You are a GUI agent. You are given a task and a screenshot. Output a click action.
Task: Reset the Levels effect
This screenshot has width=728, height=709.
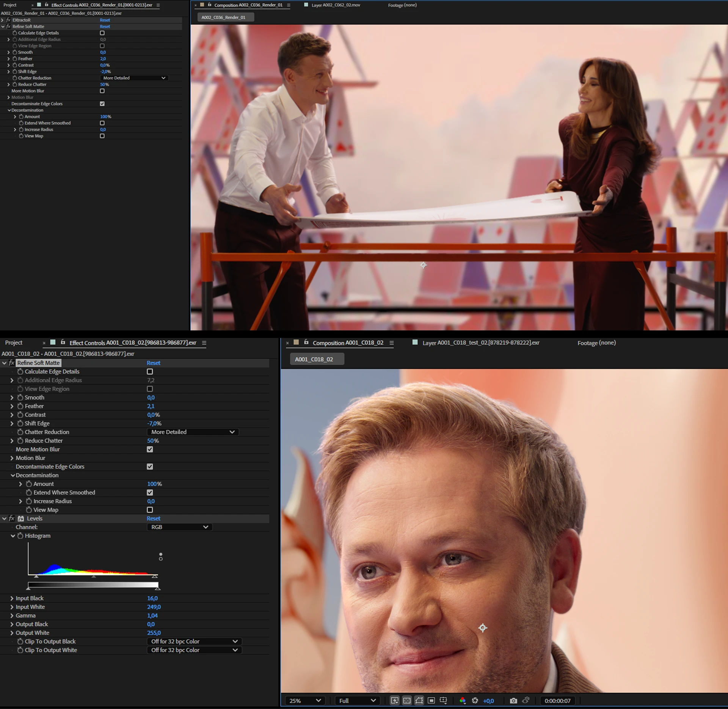point(153,518)
